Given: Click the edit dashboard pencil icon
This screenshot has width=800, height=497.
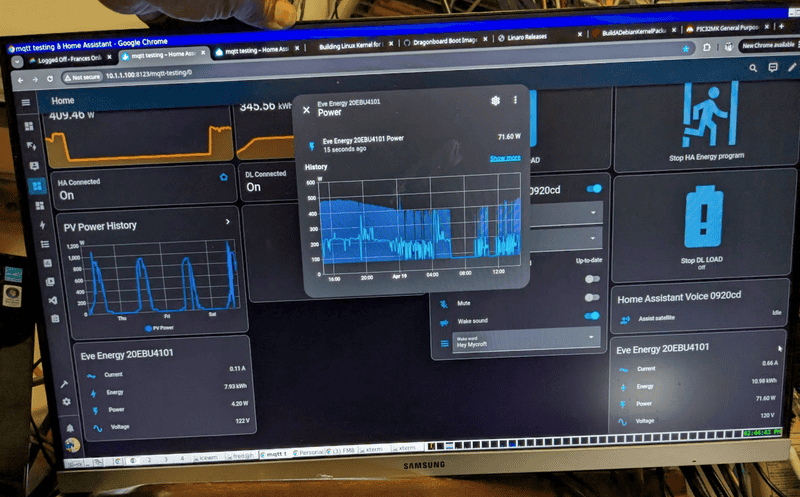Looking at the screenshot, I should click(792, 67).
